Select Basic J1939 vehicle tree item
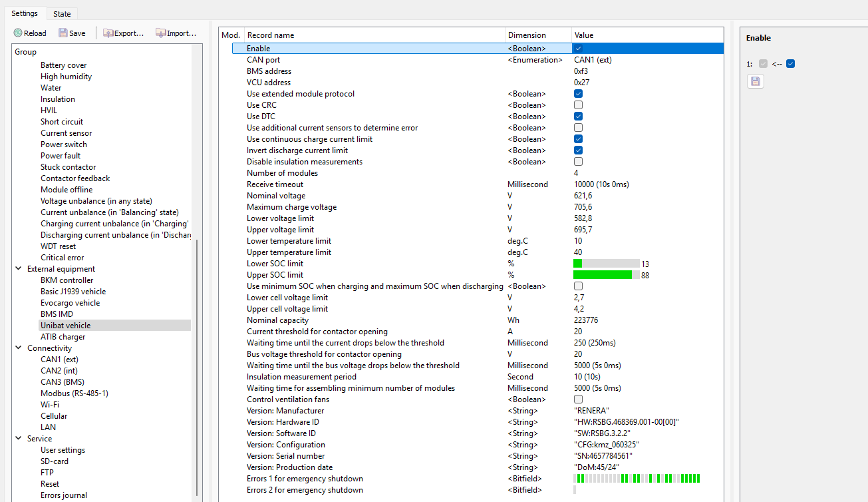 point(73,292)
